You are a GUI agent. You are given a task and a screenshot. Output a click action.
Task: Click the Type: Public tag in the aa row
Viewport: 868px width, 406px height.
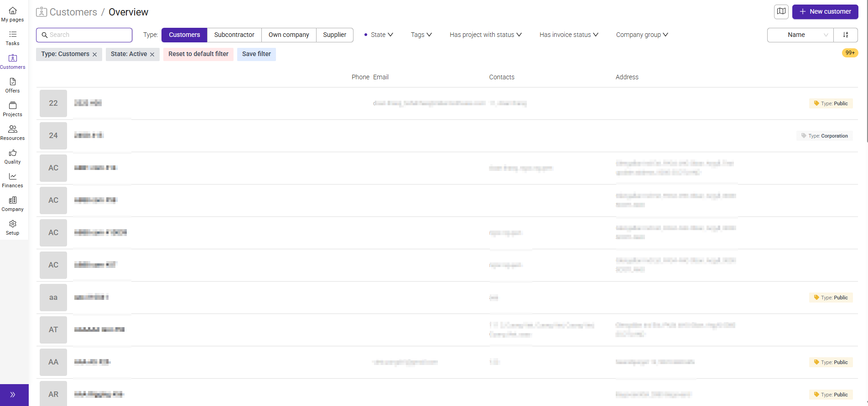(831, 298)
